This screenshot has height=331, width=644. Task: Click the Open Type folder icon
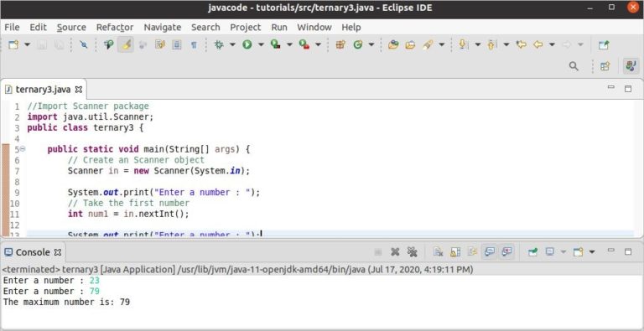393,44
